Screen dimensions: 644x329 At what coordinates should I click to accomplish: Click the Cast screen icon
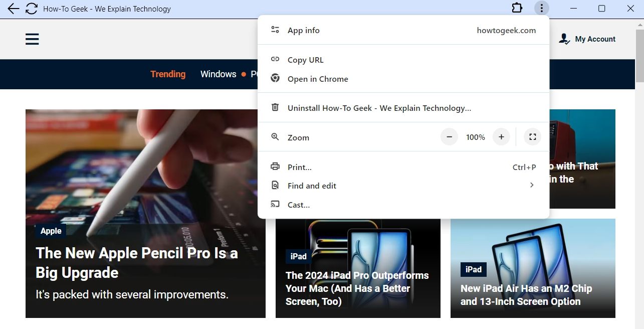tap(275, 204)
